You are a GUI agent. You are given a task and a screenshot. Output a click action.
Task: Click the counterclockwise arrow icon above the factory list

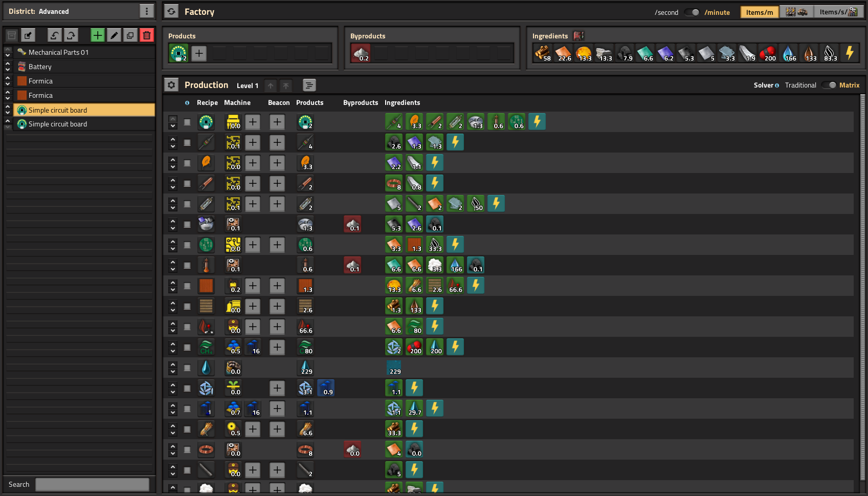click(x=55, y=35)
